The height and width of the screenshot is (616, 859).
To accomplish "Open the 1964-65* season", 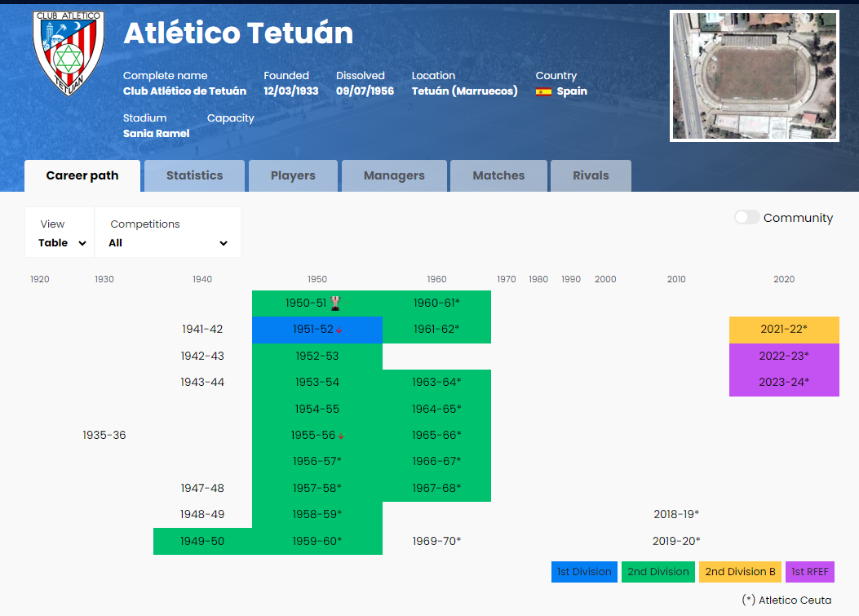I will [436, 409].
